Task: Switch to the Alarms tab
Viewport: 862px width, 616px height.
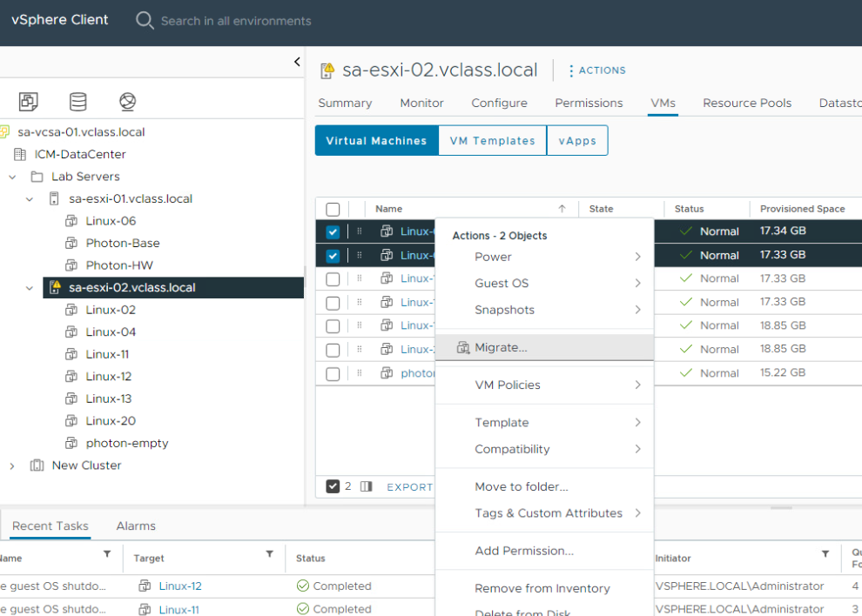Action: [136, 526]
